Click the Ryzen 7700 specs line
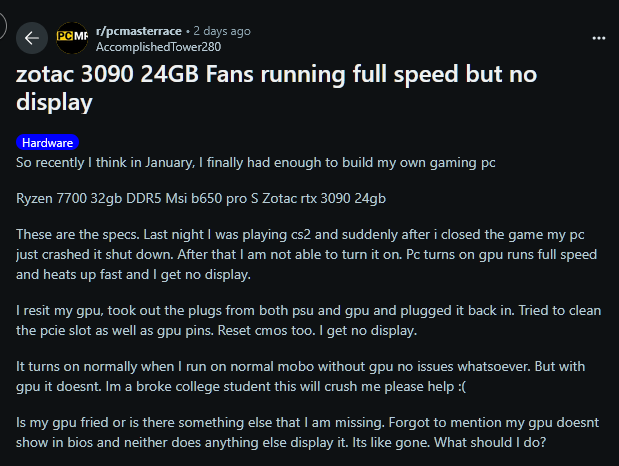This screenshot has width=619, height=466. point(201,198)
